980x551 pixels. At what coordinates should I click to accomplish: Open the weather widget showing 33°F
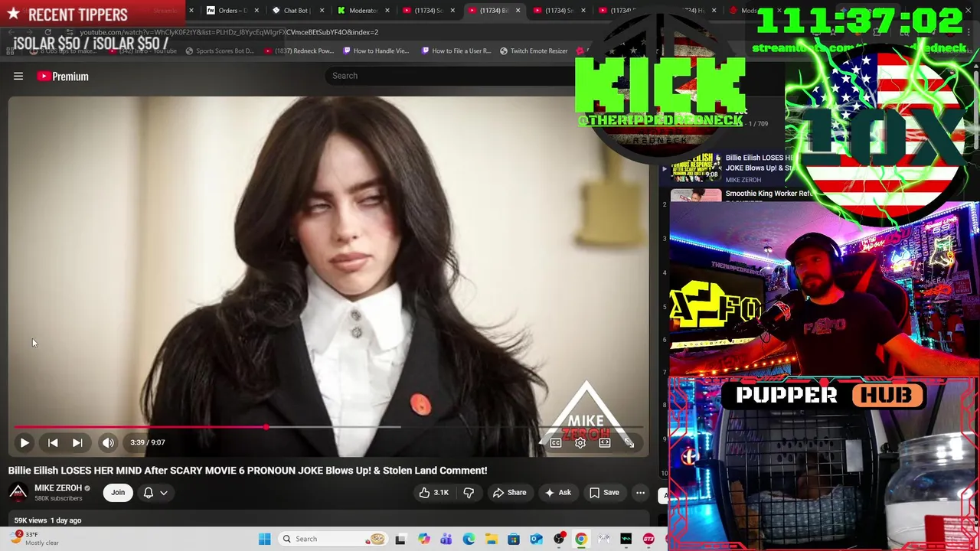[x=34, y=539]
